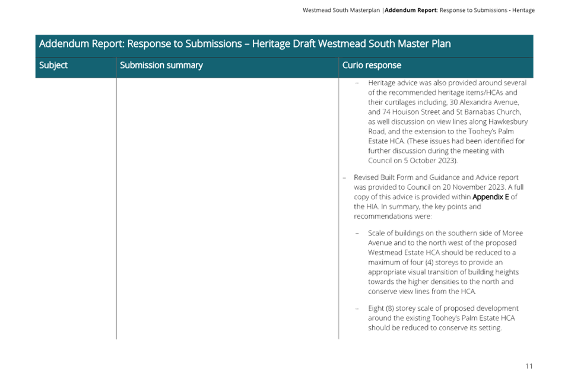
Task: Click 'Heritage advice was also provided' line
Action: (448, 83)
